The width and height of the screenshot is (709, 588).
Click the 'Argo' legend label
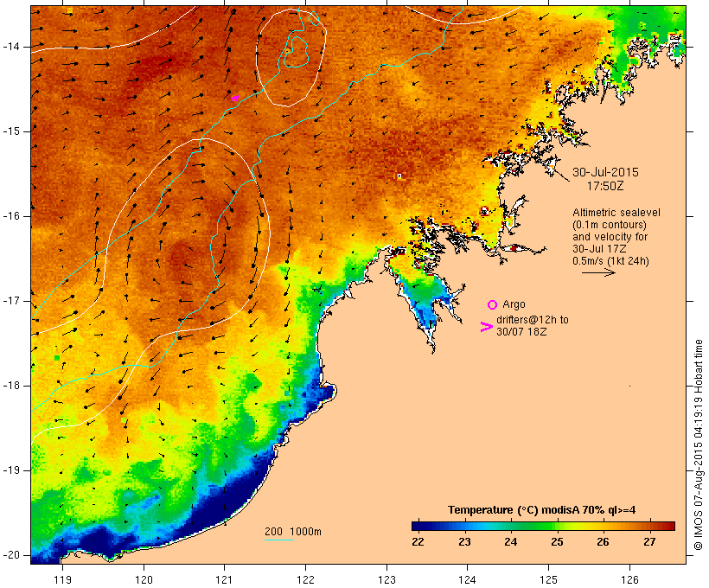(x=514, y=304)
